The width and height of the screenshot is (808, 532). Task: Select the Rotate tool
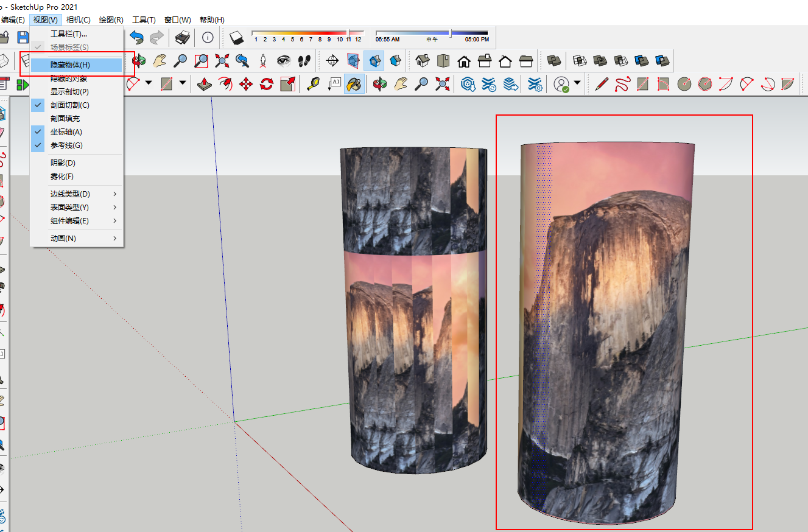[267, 83]
